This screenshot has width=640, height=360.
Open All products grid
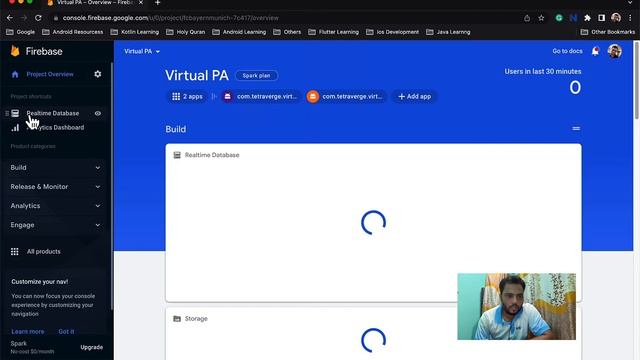(36, 251)
